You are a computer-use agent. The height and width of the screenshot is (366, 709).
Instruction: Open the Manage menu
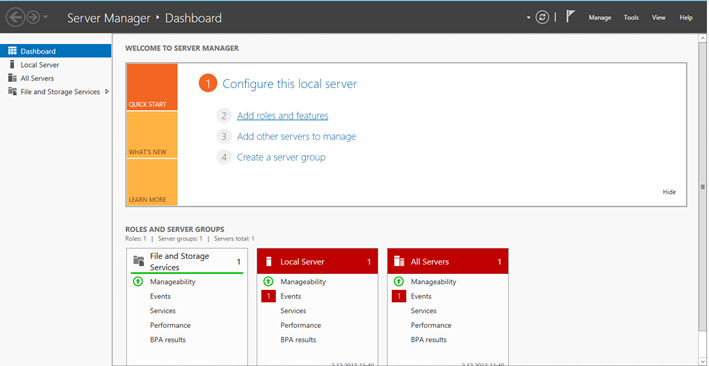600,18
